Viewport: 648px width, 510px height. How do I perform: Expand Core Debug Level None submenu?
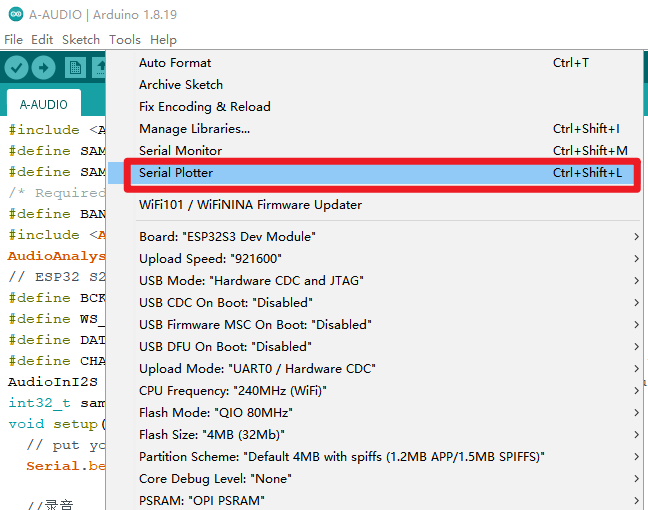[x=375, y=479]
